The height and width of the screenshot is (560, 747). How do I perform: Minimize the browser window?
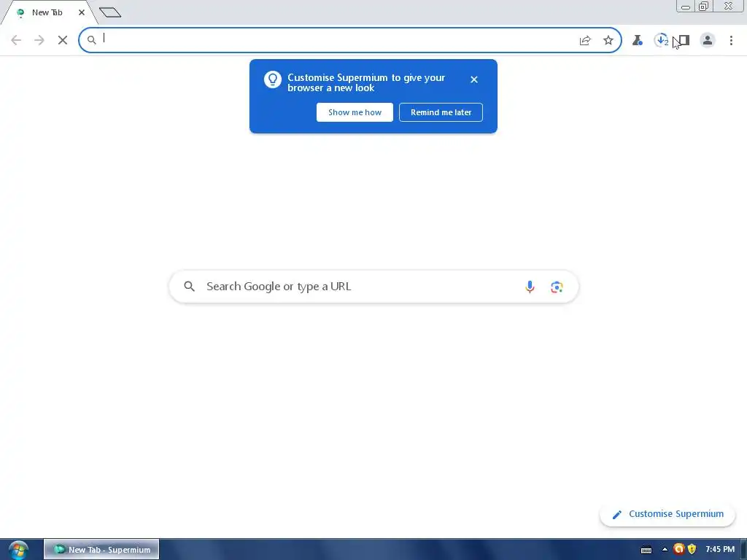686,7
